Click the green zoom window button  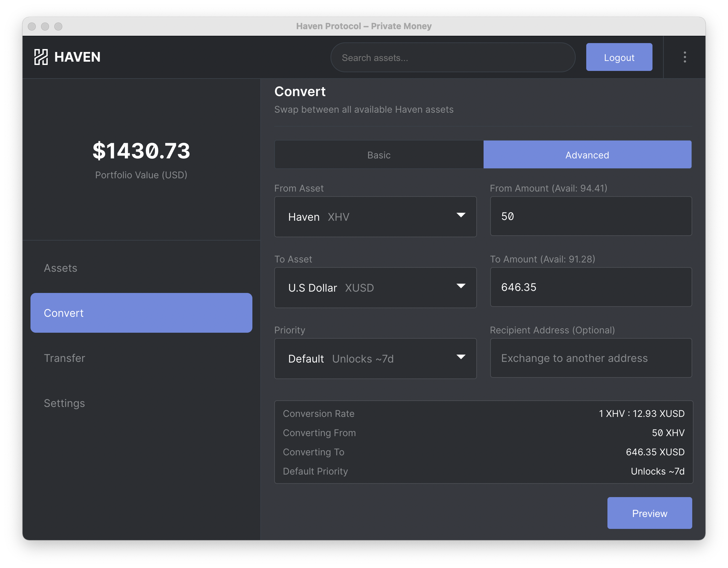[58, 27]
